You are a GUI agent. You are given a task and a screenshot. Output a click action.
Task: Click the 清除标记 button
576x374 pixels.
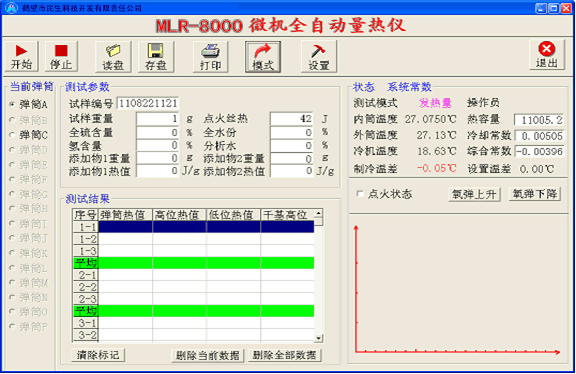coord(98,355)
